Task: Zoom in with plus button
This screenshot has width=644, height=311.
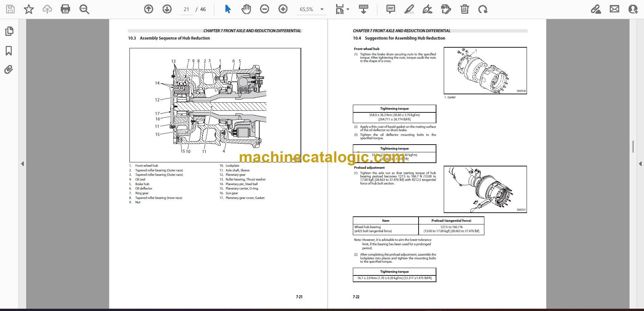Action: coord(283,9)
